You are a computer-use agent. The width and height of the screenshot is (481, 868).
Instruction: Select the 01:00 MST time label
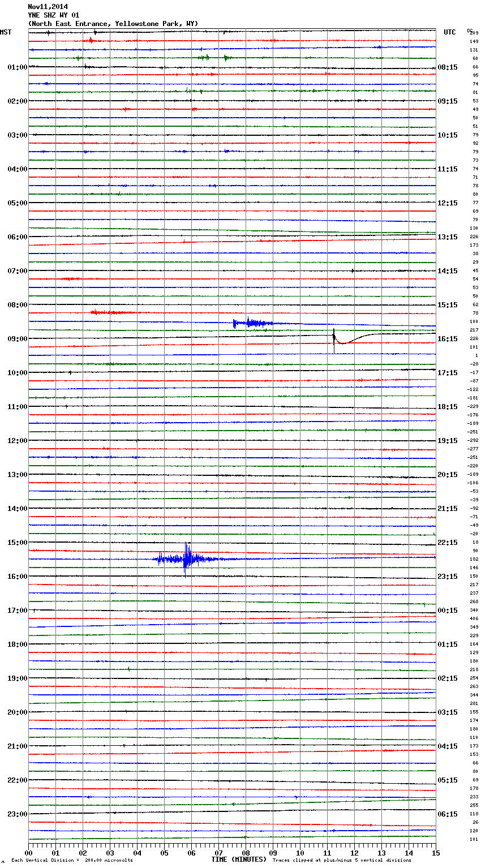tap(17, 67)
